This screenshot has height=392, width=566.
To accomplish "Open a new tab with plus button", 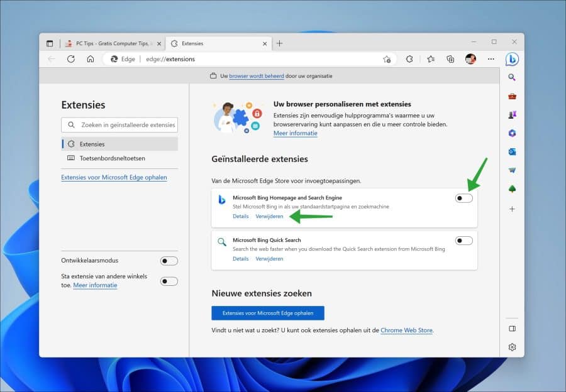I will (279, 43).
